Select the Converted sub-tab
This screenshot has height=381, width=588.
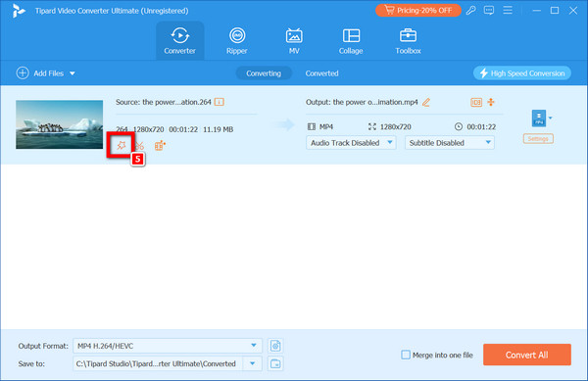(321, 73)
